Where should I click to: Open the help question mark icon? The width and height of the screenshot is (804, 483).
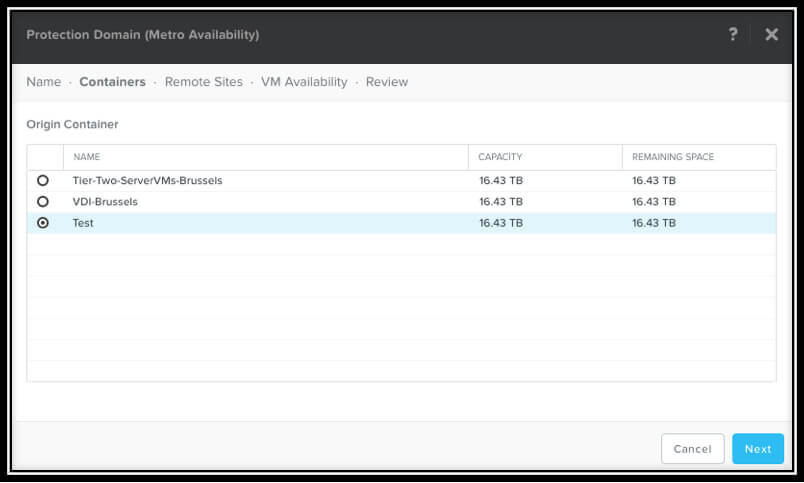point(732,34)
